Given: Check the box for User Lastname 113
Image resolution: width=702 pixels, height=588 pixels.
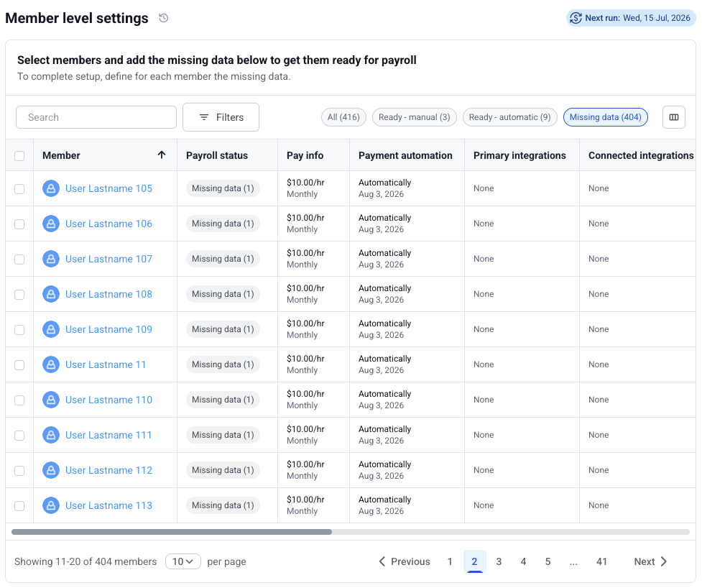Looking at the screenshot, I should pyautogui.click(x=19, y=506).
